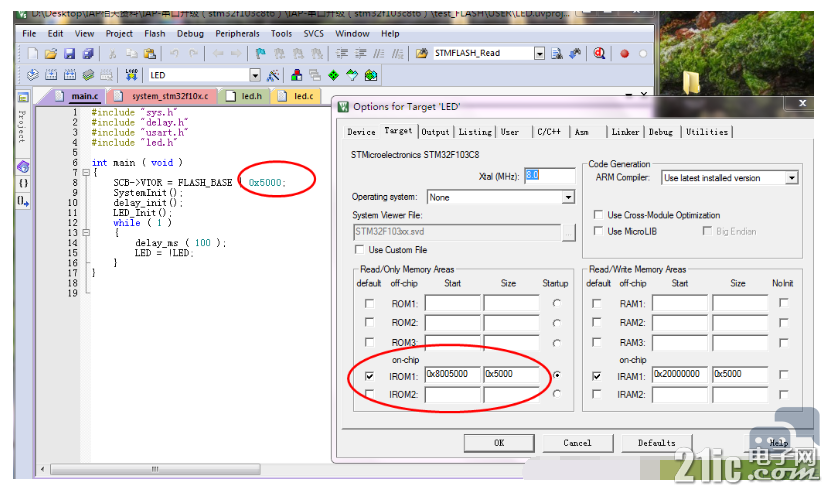Click the IROM1 Start address field
828x490 pixels.
453,374
